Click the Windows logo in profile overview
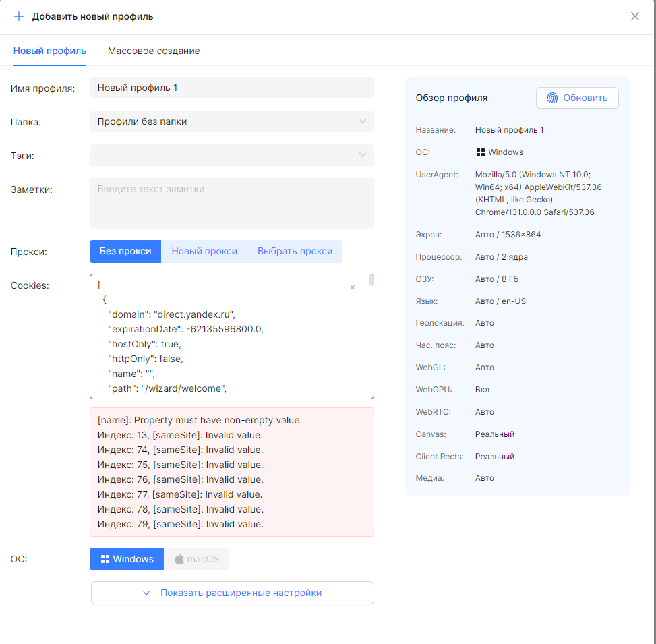The width and height of the screenshot is (656, 644). click(x=481, y=152)
